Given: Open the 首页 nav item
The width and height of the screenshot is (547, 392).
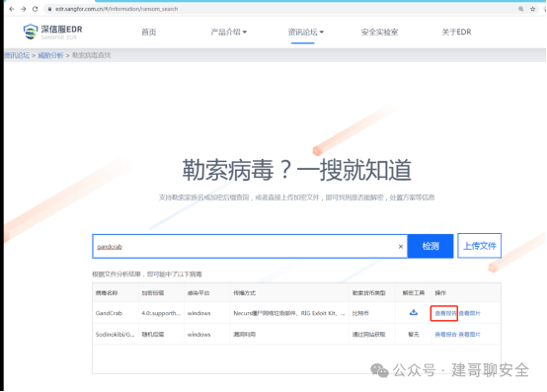Looking at the screenshot, I should pos(149,32).
